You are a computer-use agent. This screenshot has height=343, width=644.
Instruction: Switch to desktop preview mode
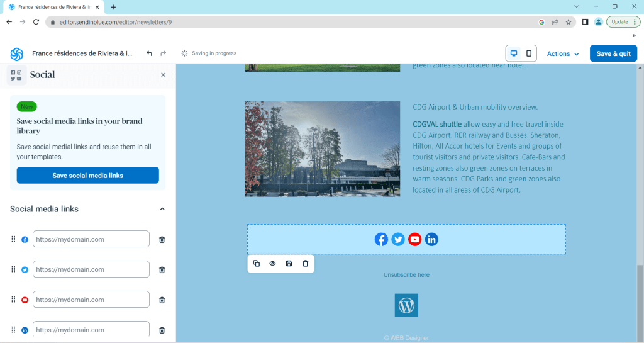[x=514, y=53]
